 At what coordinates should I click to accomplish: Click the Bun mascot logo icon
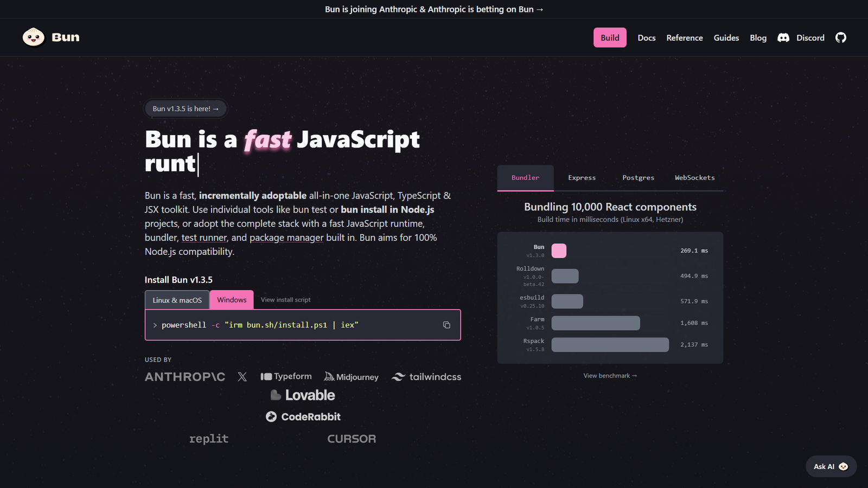(x=34, y=37)
